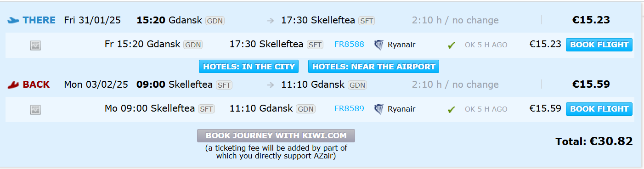Screen dimensions: 644x169
Task: Select SFT airport code tag in BACK row
Action: click(224, 85)
